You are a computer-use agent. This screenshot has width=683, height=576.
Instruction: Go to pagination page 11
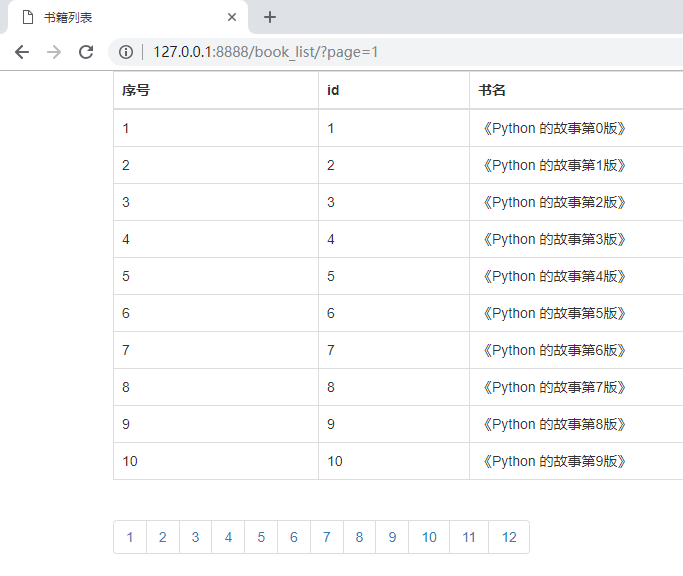(x=469, y=537)
